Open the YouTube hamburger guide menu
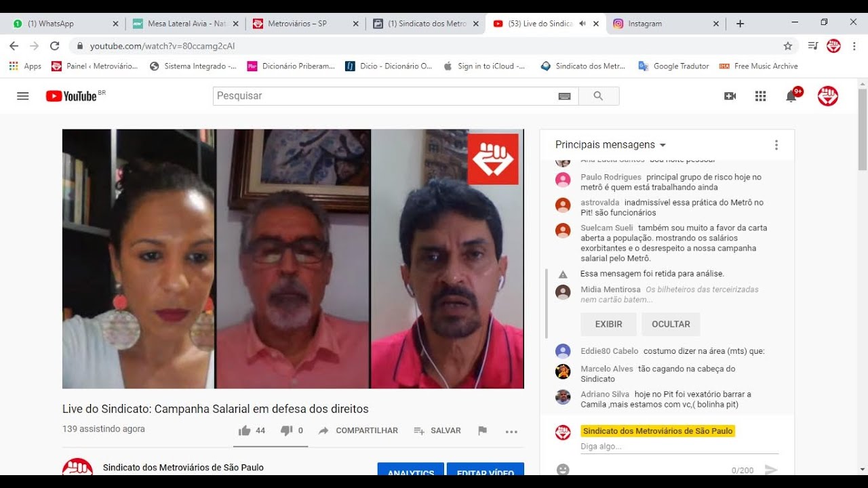 click(x=23, y=96)
